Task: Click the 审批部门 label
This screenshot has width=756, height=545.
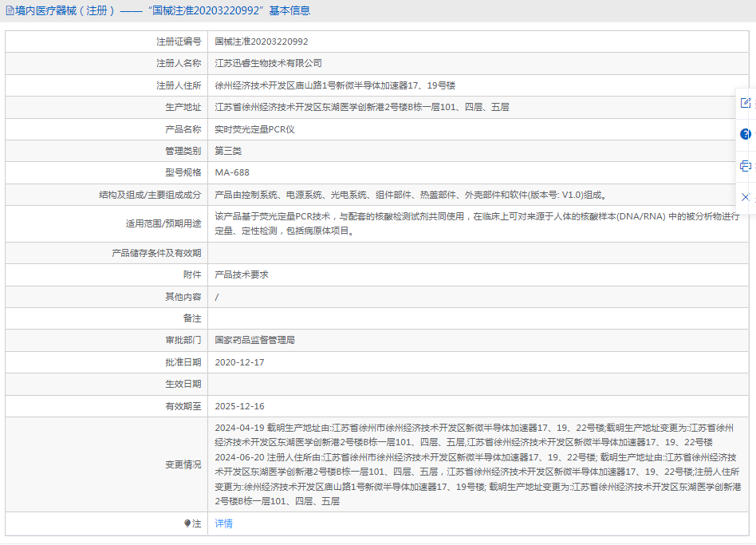Action: coord(183,340)
